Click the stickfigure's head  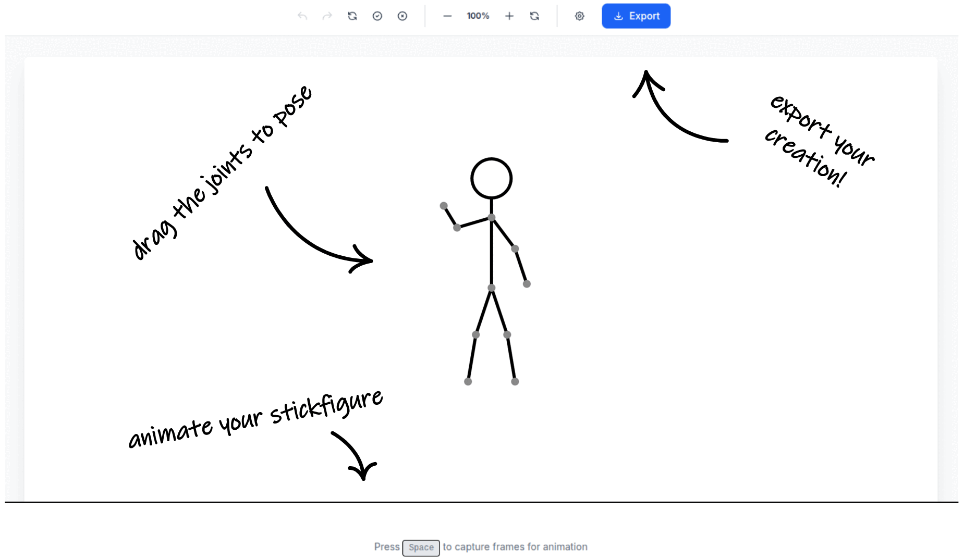491,178
